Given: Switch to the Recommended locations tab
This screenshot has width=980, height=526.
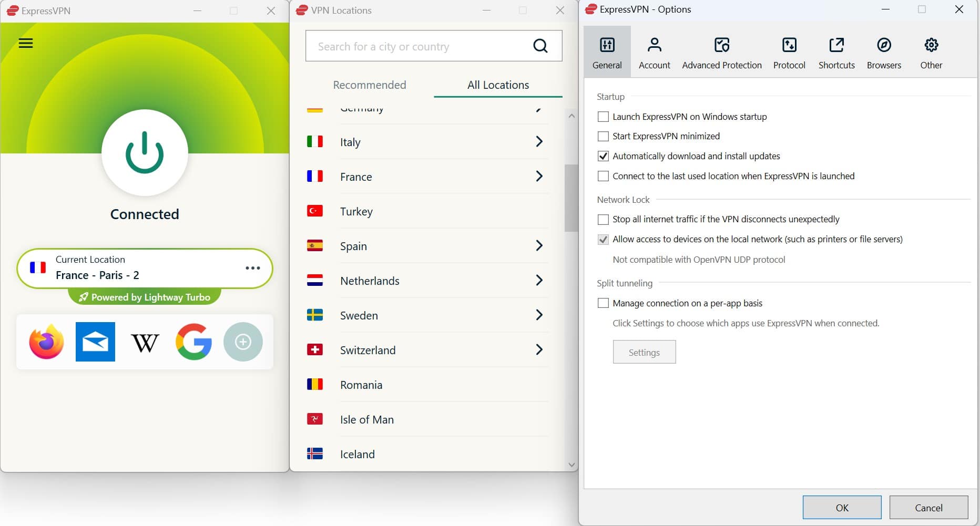Looking at the screenshot, I should (x=370, y=85).
